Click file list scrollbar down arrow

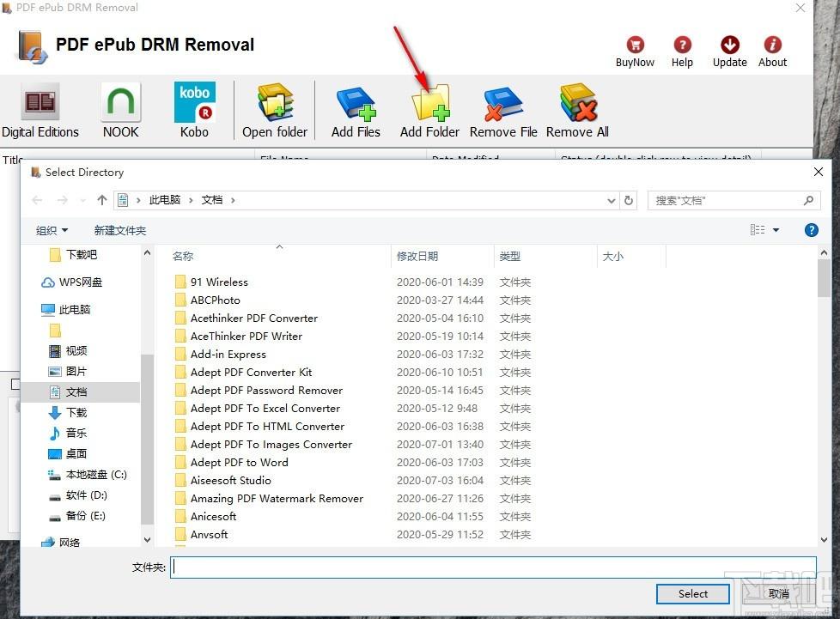(824, 540)
